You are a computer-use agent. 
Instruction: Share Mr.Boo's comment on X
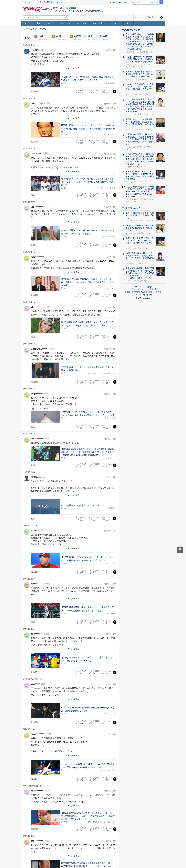coord(115,519)
